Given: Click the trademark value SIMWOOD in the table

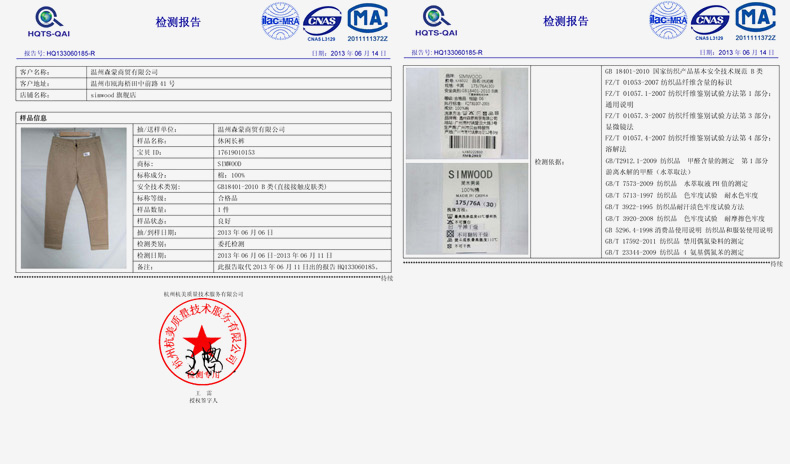Looking at the screenshot, I should click(x=229, y=164).
